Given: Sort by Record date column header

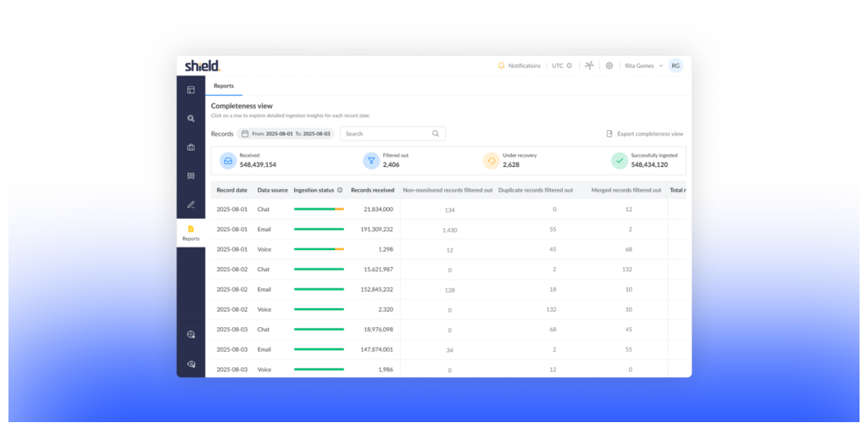Looking at the screenshot, I should coord(232,191).
